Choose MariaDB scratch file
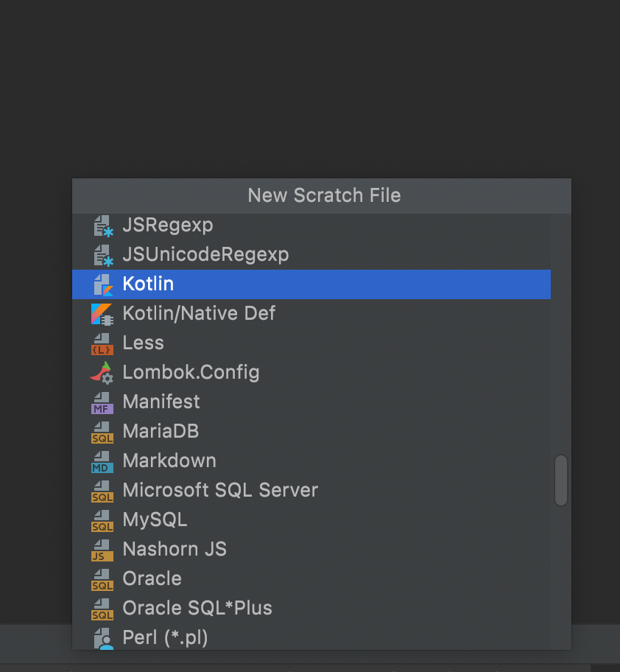Image resolution: width=620 pixels, height=672 pixels. [x=311, y=432]
